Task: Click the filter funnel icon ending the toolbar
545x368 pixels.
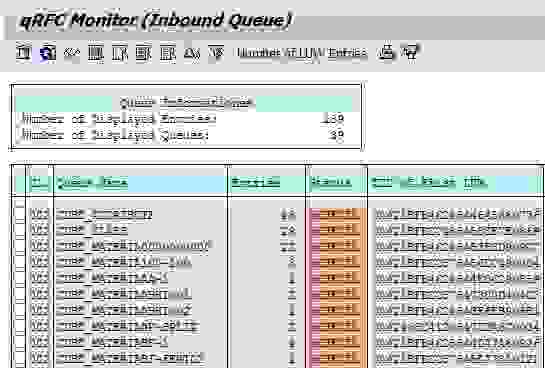Action: click(x=410, y=53)
